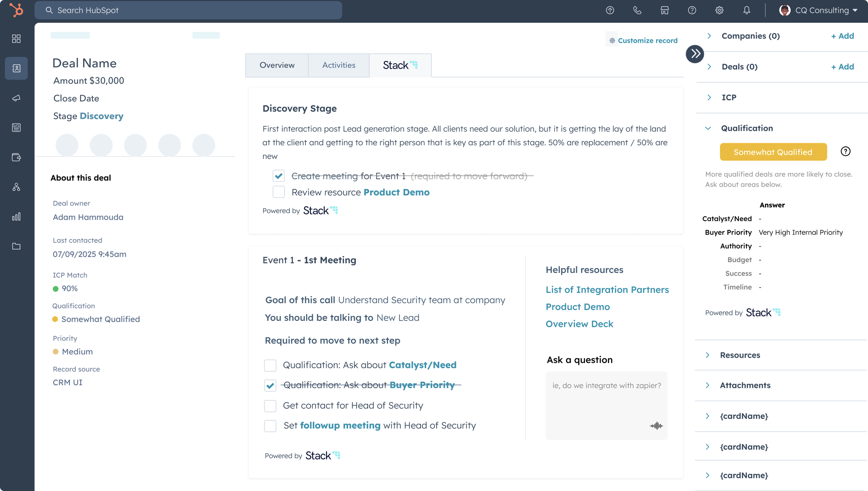
Task: Switch to the Activities tab
Action: click(338, 65)
